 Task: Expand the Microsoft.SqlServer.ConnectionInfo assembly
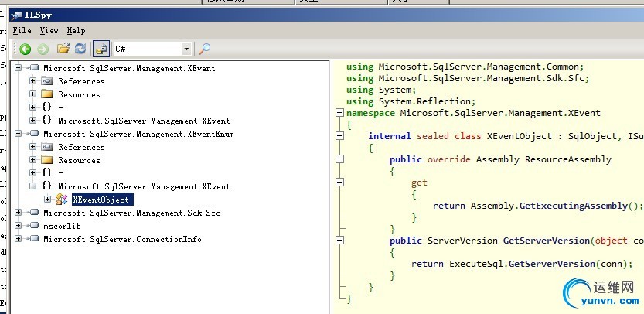[18, 239]
